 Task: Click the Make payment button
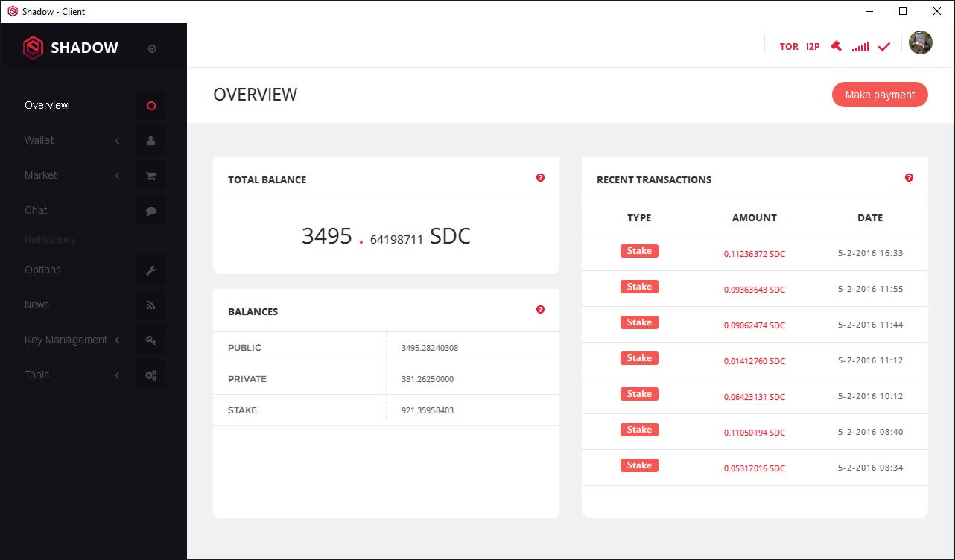point(880,95)
